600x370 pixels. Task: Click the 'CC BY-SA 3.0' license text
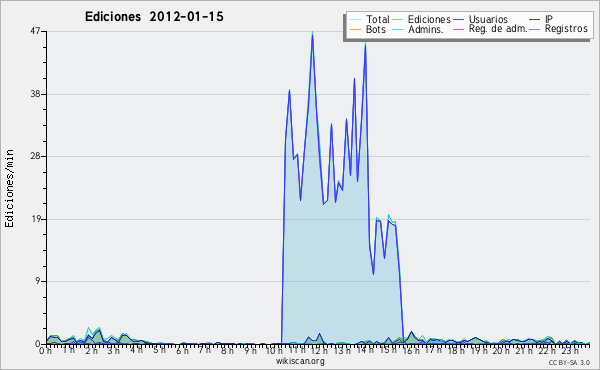coord(569,362)
